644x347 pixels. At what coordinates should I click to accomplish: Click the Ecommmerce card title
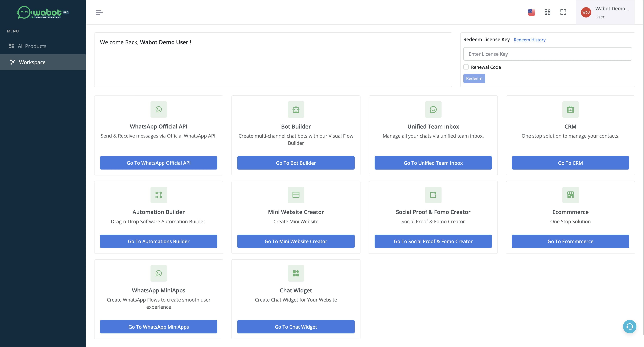(x=570, y=212)
